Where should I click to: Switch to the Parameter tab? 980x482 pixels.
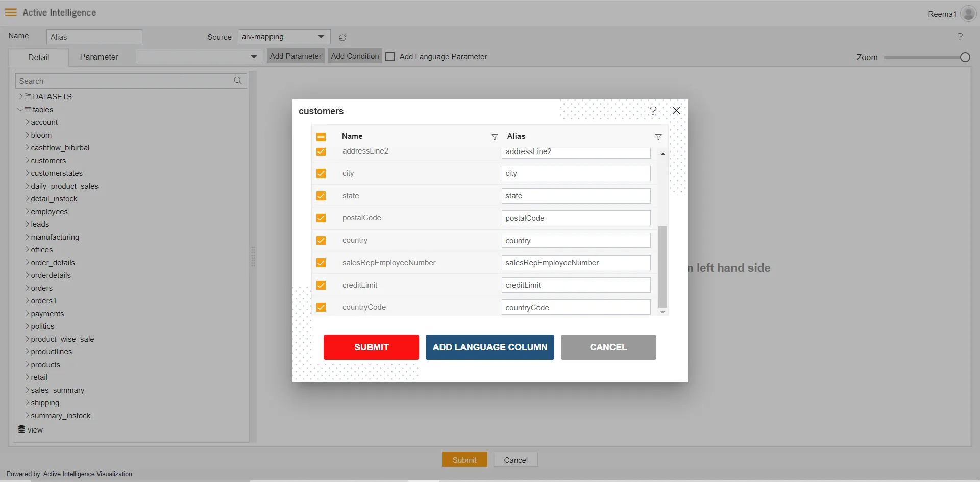[99, 57]
